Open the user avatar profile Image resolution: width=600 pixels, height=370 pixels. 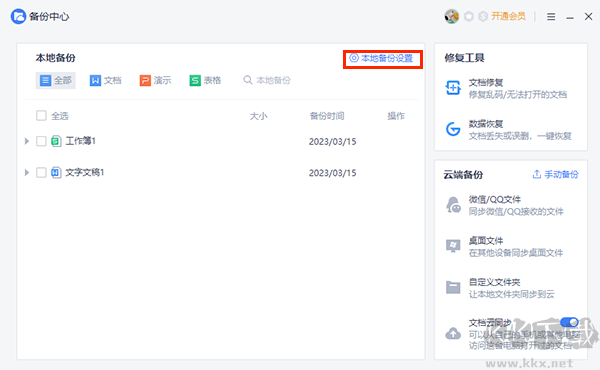(x=452, y=16)
